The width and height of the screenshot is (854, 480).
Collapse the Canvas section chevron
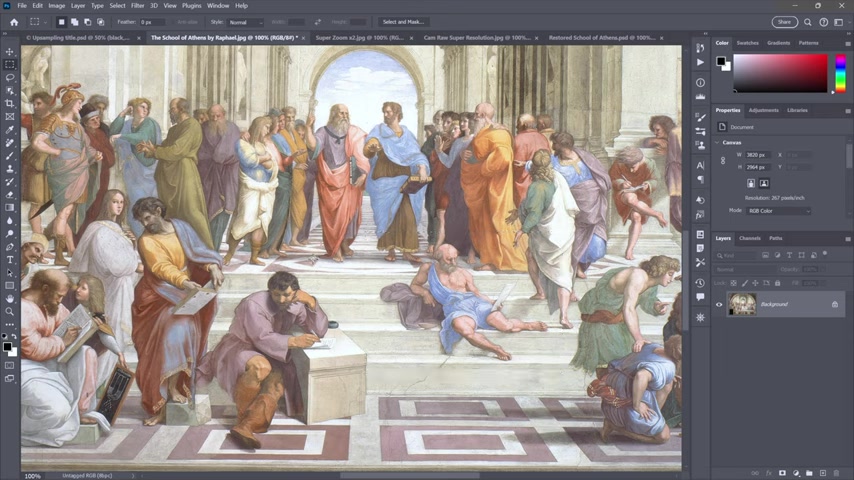click(x=717, y=143)
